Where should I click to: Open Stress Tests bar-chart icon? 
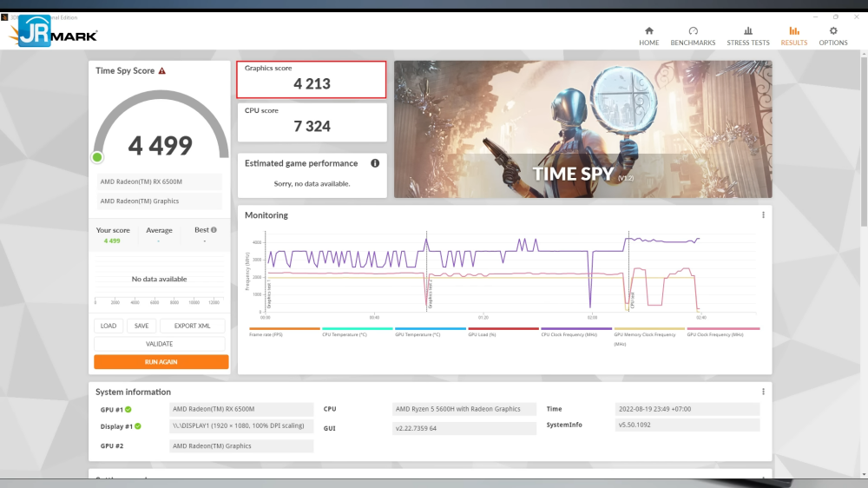[x=747, y=31]
